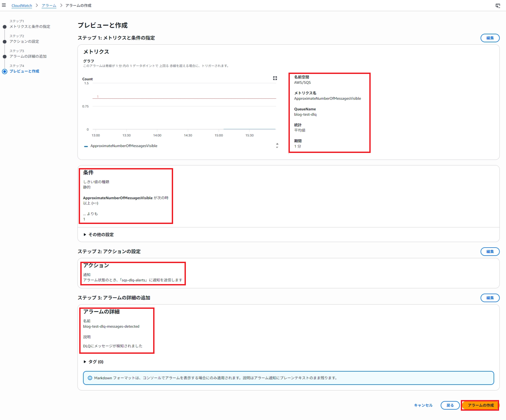This screenshot has width=506, height=420.
Task: Go to ステップ2 アクションの設定
Action: pos(24,41)
